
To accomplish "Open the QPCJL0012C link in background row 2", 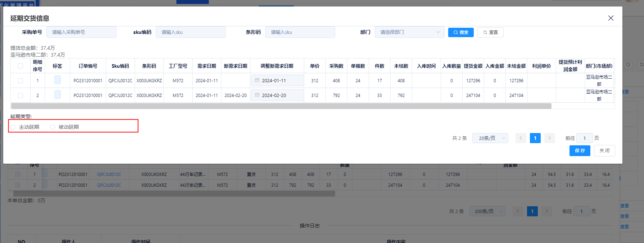I will [109, 185].
